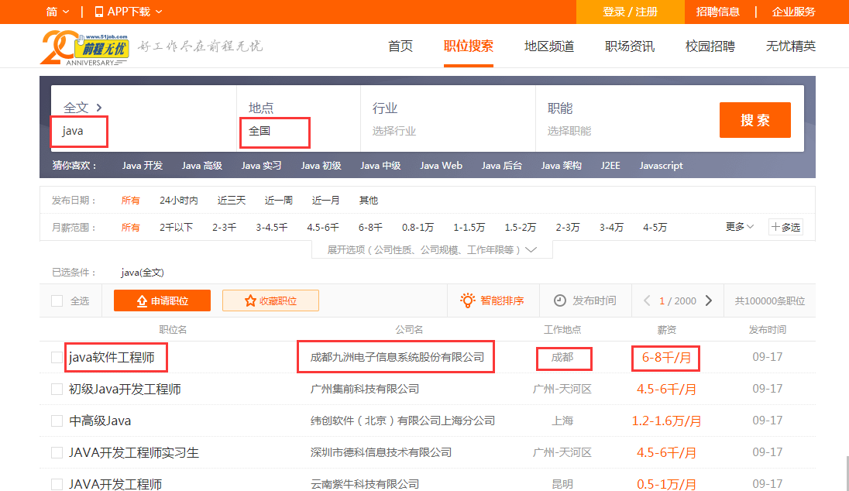Open the 首页 nav tab
Image resolution: width=849 pixels, height=491 pixels.
[401, 46]
